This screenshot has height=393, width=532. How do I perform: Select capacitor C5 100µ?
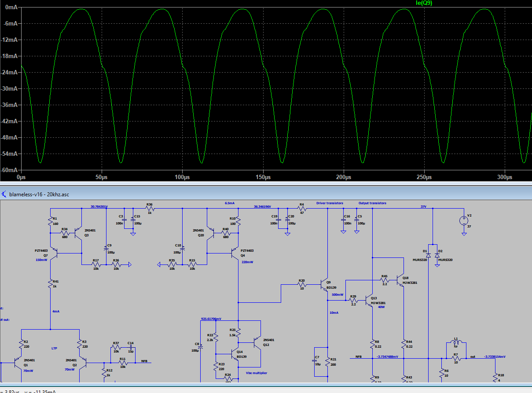click(x=356, y=219)
